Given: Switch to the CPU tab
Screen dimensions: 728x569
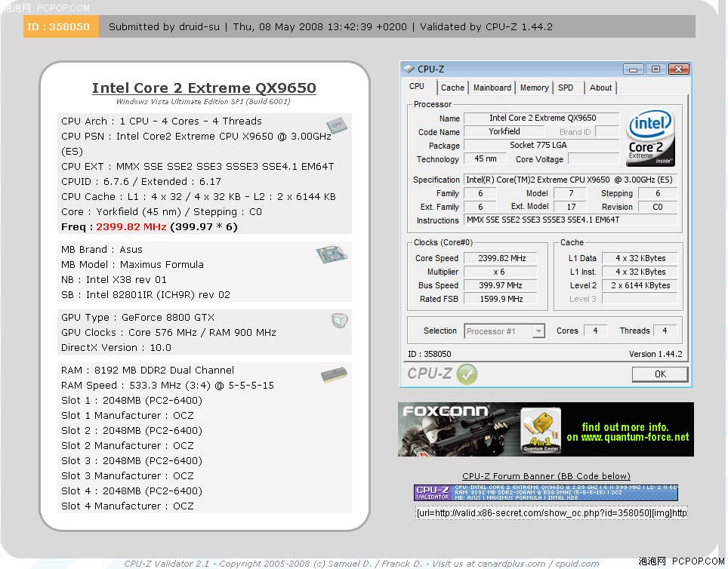Looking at the screenshot, I should coord(417,86).
